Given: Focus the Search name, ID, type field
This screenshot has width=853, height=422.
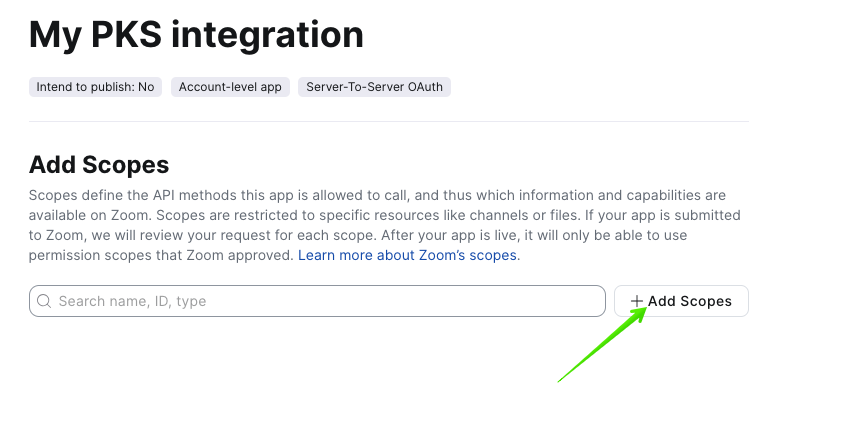Looking at the screenshot, I should click(320, 301).
